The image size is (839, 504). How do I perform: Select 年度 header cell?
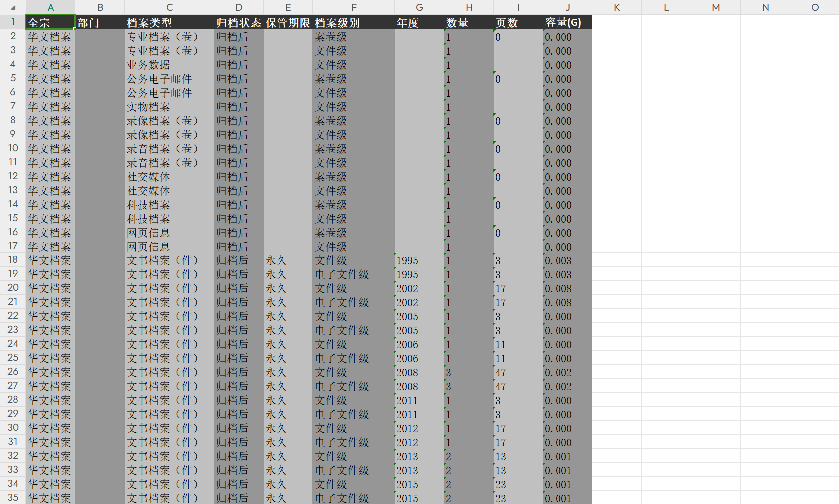coord(419,22)
